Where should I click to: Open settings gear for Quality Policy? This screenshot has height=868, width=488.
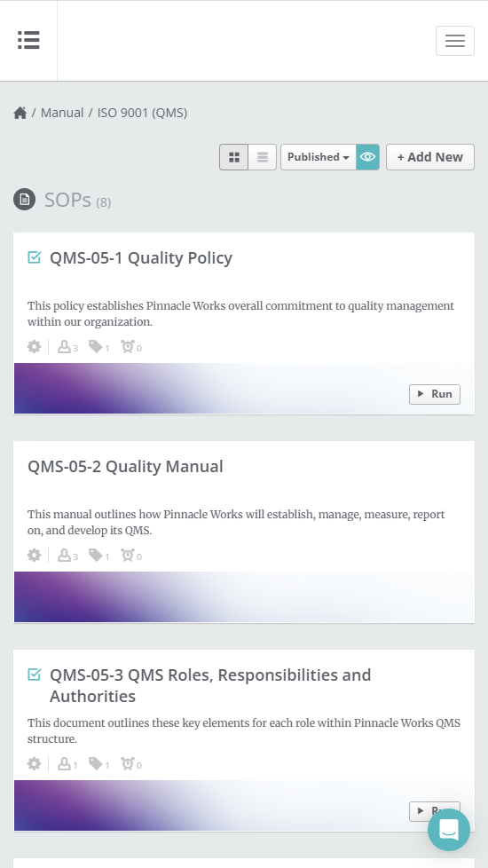pos(35,347)
